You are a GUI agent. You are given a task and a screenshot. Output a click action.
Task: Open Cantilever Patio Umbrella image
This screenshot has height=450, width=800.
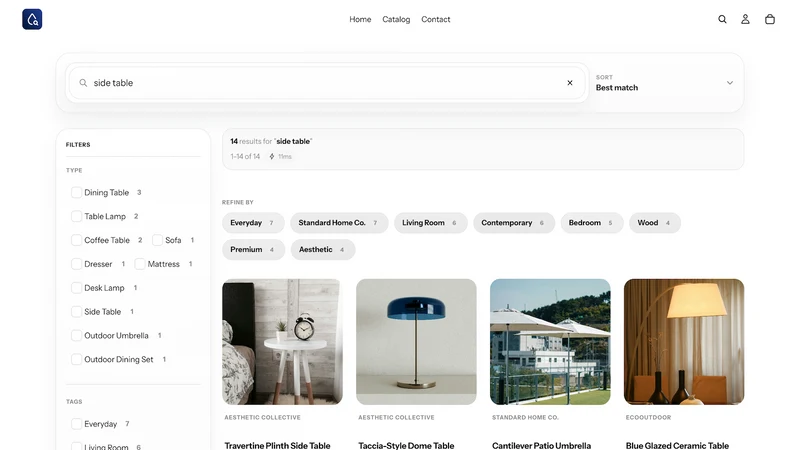point(550,342)
